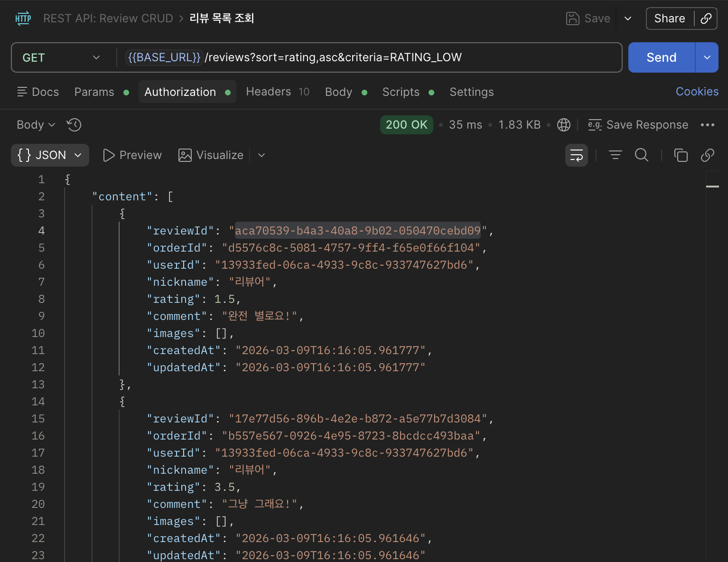Click the response link icon
This screenshot has width=728, height=562.
708,155
